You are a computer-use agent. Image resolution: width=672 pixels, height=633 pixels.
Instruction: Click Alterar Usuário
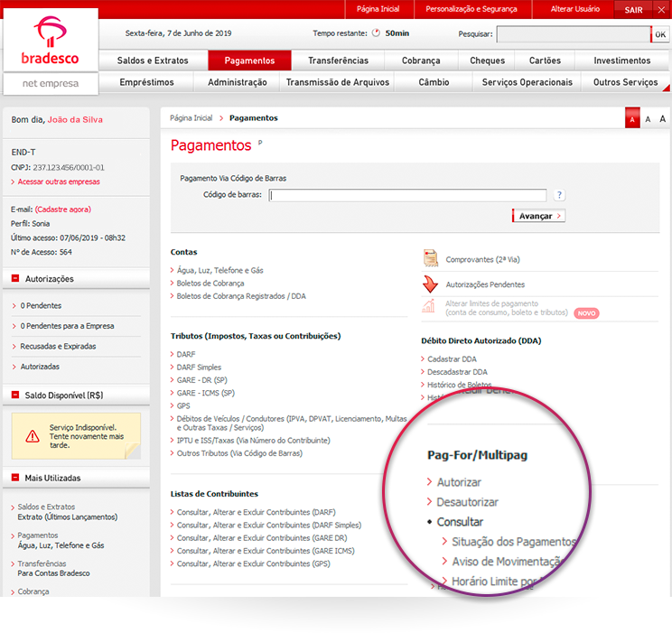tap(575, 9)
